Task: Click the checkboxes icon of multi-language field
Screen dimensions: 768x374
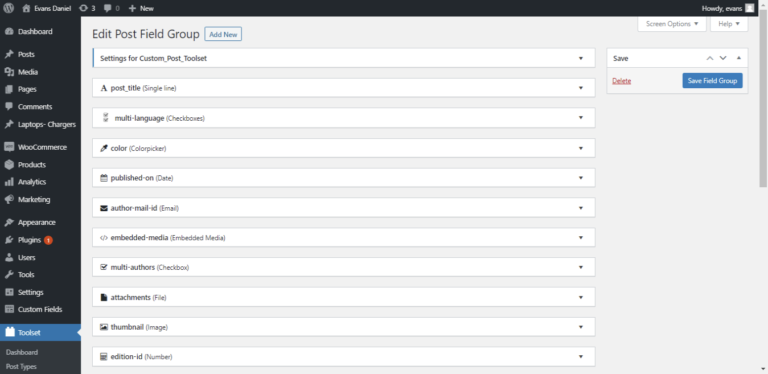Action: [x=105, y=118]
